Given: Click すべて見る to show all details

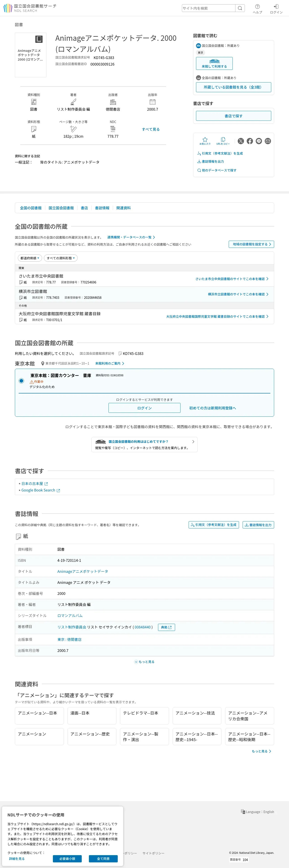Looking at the screenshot, I should (151, 129).
